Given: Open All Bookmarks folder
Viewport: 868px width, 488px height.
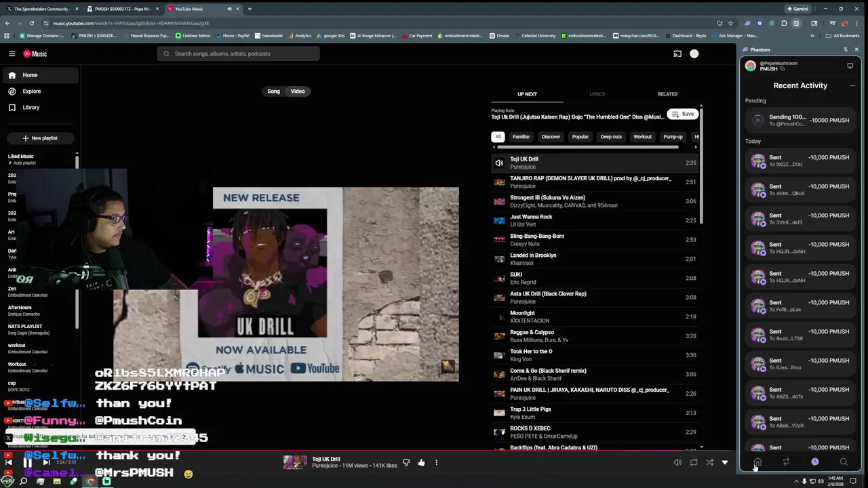Looking at the screenshot, I should click(843, 35).
